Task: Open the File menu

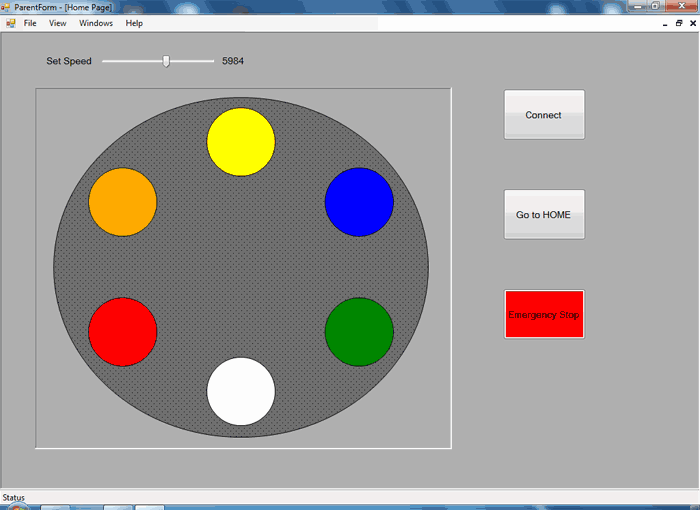Action: (x=30, y=23)
